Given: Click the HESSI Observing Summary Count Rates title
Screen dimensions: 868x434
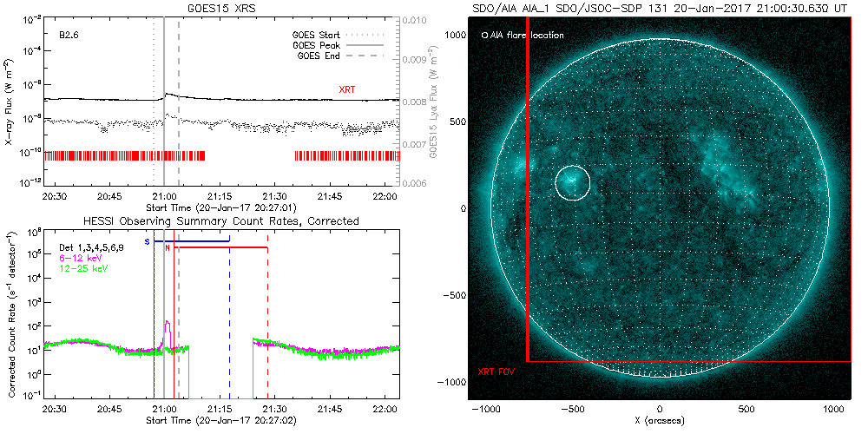Looking at the screenshot, I should pyautogui.click(x=220, y=221).
